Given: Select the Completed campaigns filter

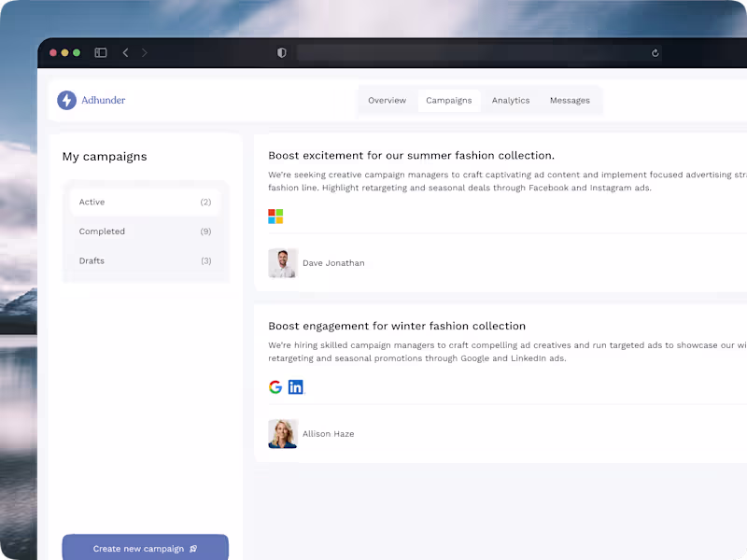Looking at the screenshot, I should (145, 231).
